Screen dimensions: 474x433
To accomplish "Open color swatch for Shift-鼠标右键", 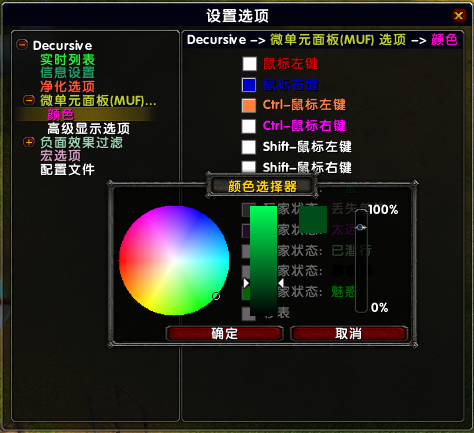I will (249, 166).
